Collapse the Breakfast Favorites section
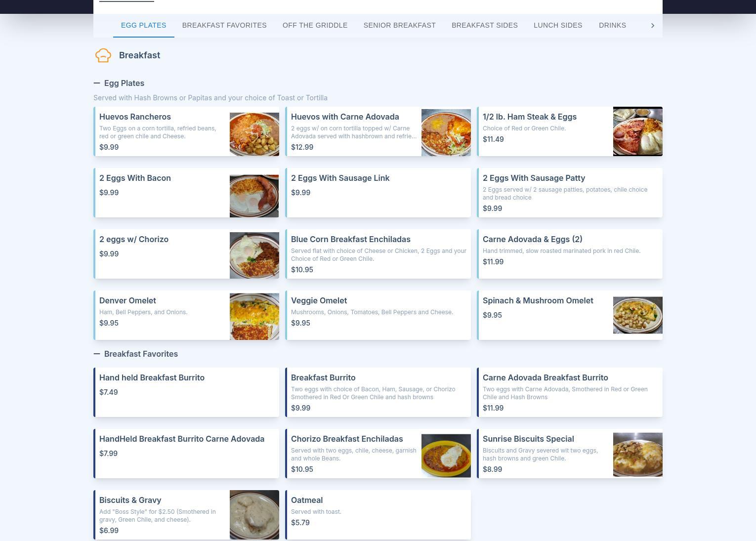The height and width of the screenshot is (541, 756). coord(97,354)
